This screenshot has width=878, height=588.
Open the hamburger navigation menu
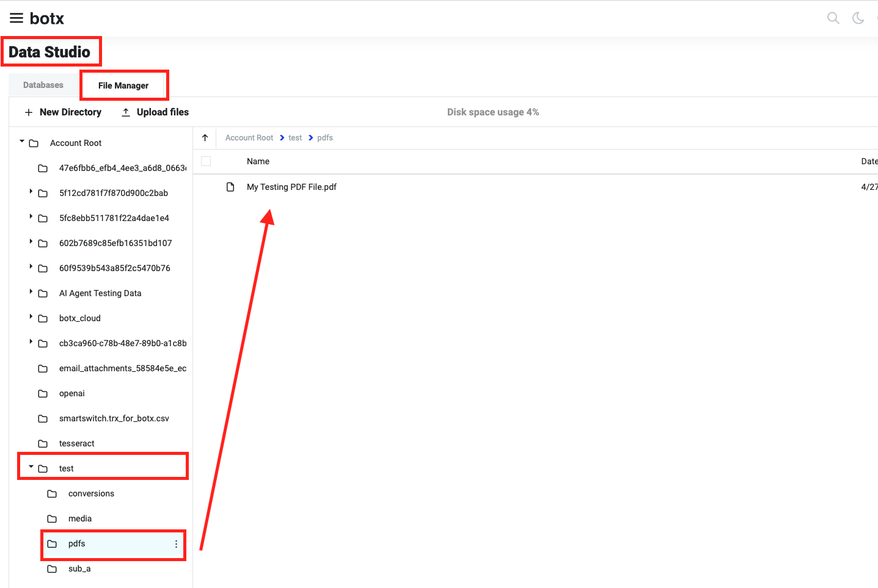coord(16,18)
